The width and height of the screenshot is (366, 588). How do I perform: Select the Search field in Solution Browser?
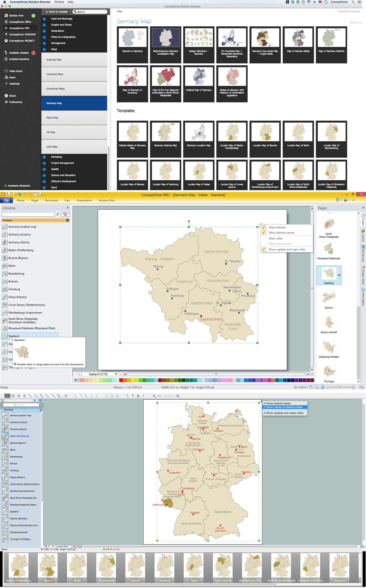tap(90, 12)
